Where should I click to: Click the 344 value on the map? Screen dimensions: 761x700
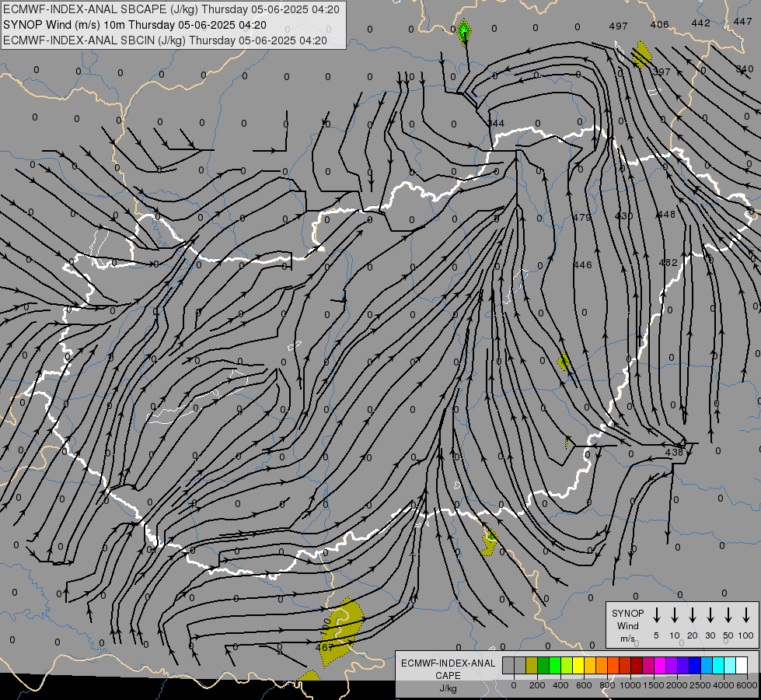496,123
